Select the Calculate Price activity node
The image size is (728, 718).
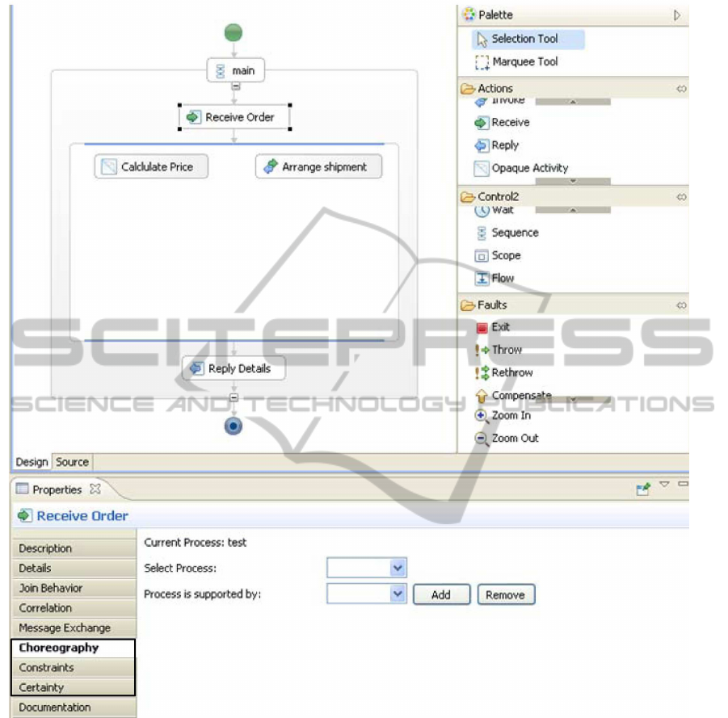[x=152, y=167]
